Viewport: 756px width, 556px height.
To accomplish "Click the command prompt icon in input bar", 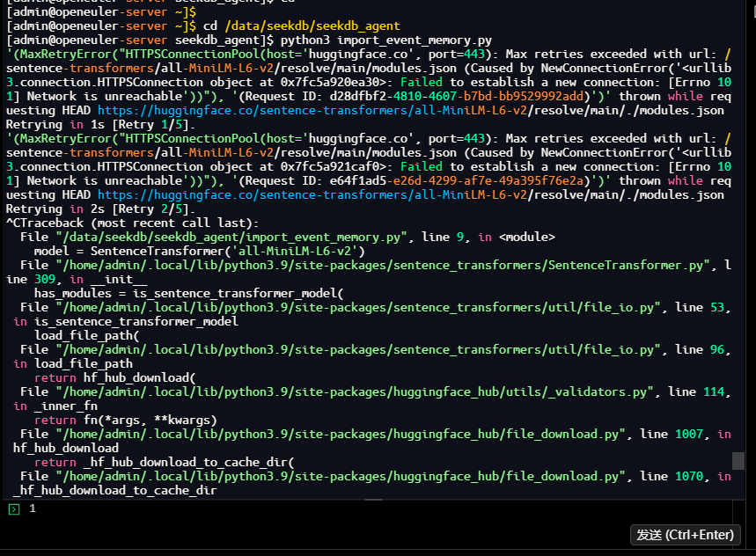I will [13, 509].
